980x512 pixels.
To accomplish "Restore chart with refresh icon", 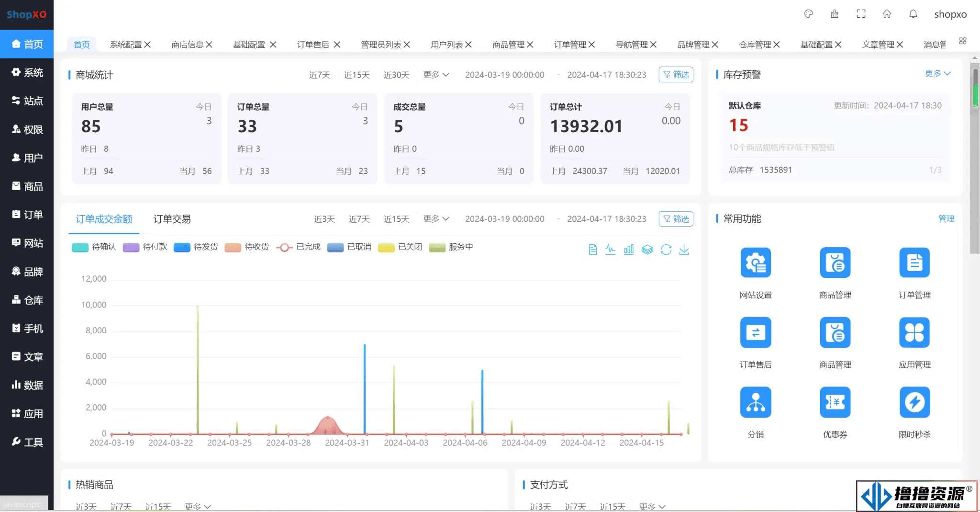I will pyautogui.click(x=666, y=250).
